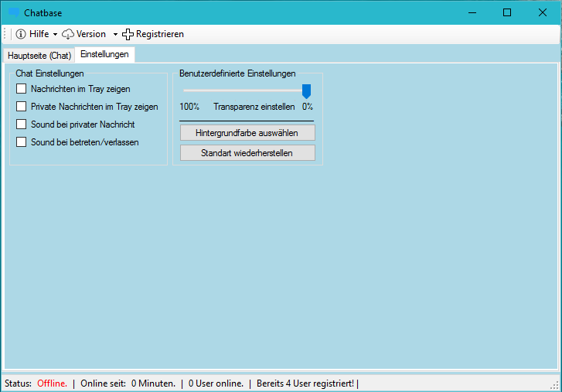Screen dimensions: 562x392
Task: Click the red Offline status text
Action: (x=52, y=383)
